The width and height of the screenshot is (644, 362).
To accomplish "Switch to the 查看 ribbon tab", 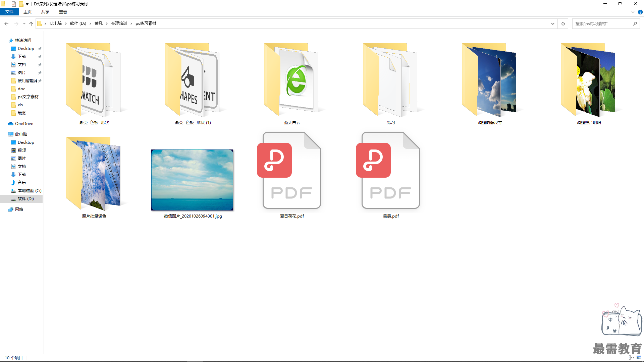I will (x=63, y=12).
